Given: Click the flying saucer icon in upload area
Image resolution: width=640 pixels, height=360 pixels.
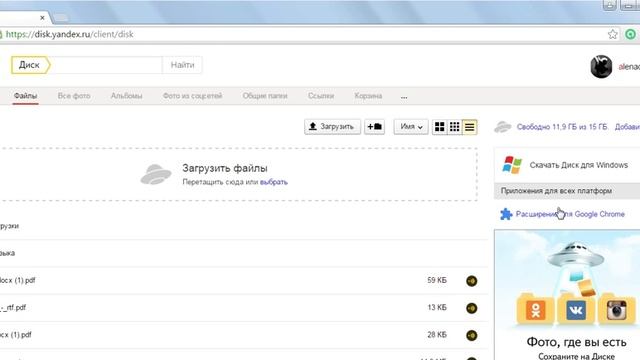Looking at the screenshot, I should (156, 175).
